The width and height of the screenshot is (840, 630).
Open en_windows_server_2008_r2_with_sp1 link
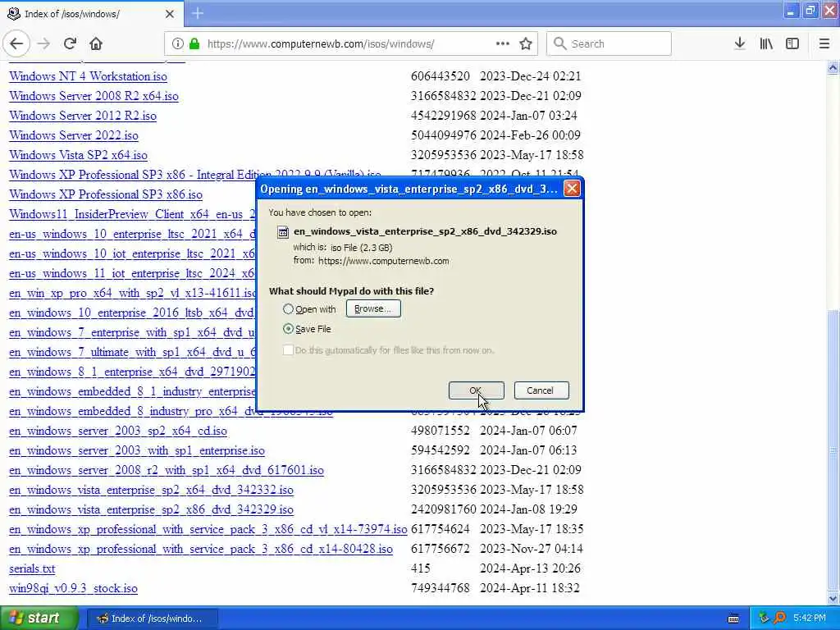click(166, 470)
